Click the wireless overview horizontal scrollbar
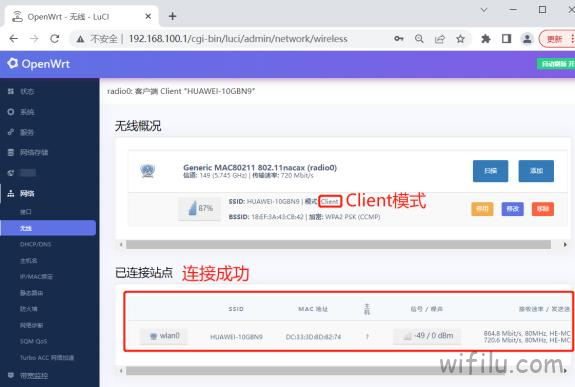The height and width of the screenshot is (387, 575). click(338, 245)
